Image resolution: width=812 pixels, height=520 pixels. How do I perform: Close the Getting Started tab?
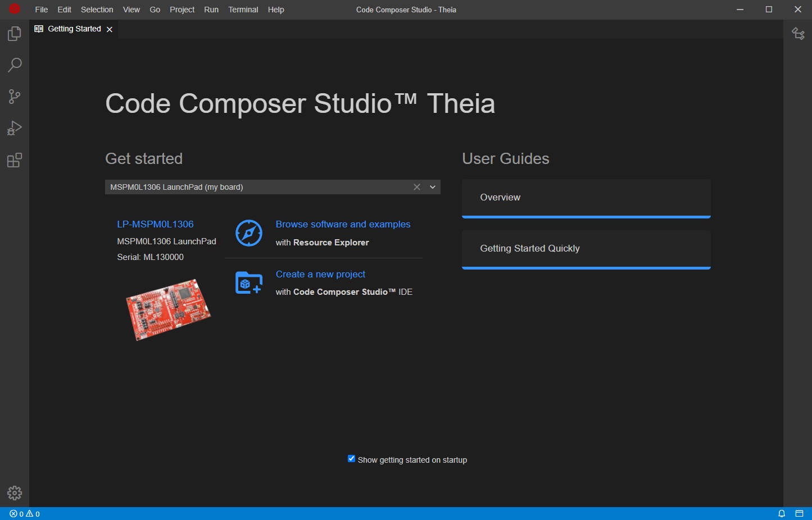[x=110, y=29]
